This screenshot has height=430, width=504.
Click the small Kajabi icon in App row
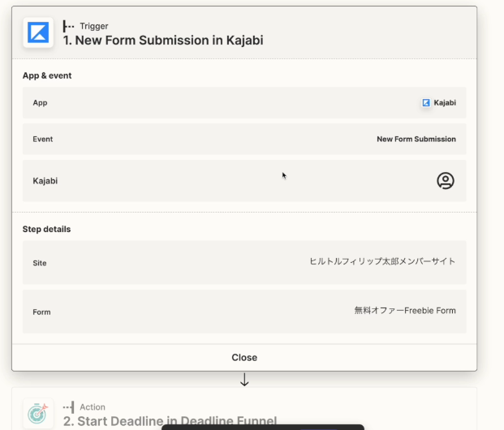coord(426,103)
